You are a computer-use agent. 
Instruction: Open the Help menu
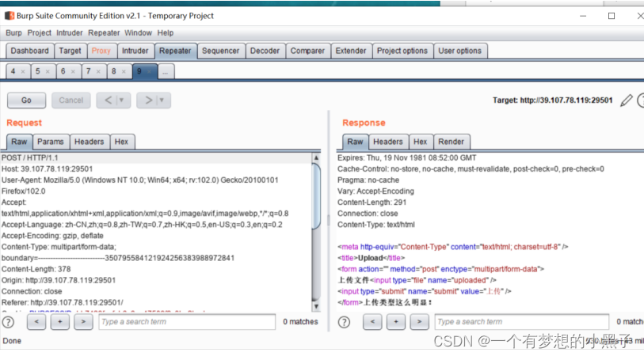click(165, 32)
